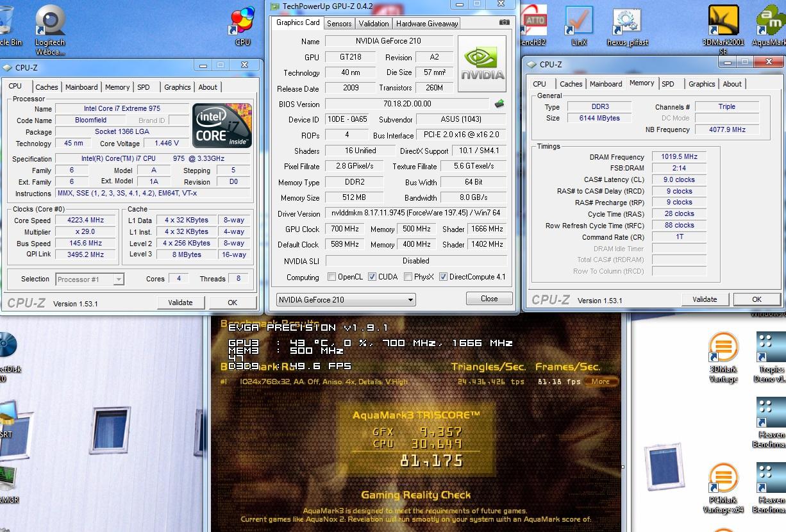The image size is (786, 532).
Task: Toggle the PhysX checkbox in GPU-Z
Action: point(408,277)
